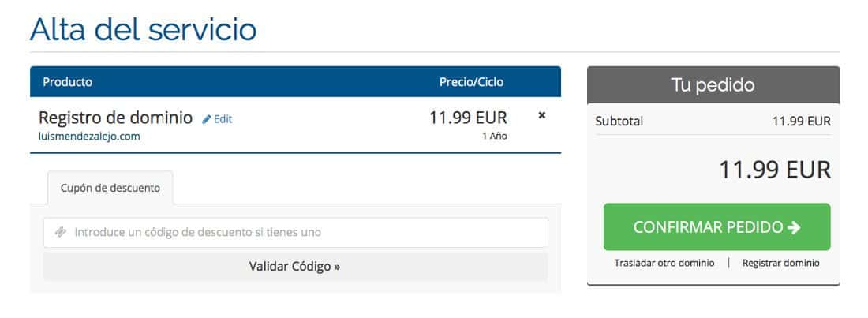Click the Validar Código button
The image size is (868, 318).
296,267
